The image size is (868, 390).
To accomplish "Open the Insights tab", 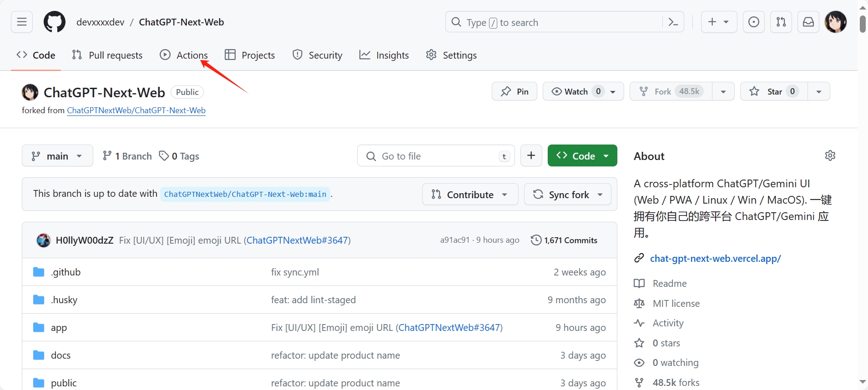I will coord(384,55).
